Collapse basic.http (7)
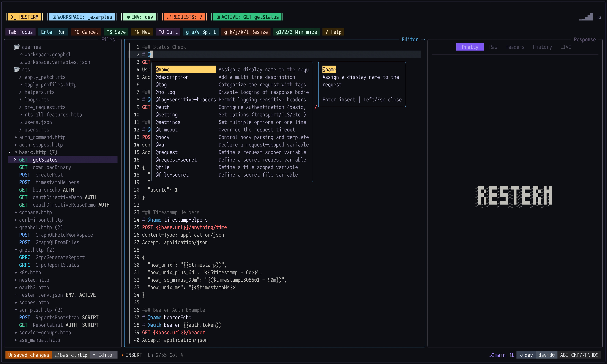This screenshot has height=364, width=607. click(x=16, y=152)
